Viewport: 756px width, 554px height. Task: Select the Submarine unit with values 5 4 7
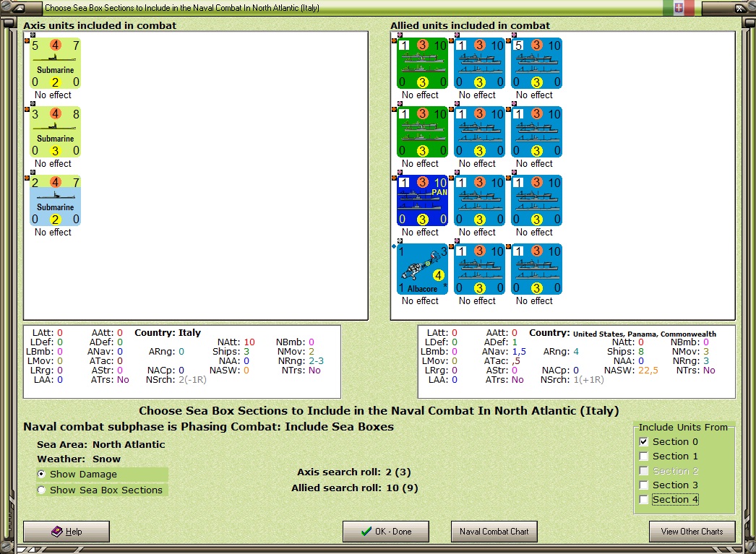coord(55,63)
